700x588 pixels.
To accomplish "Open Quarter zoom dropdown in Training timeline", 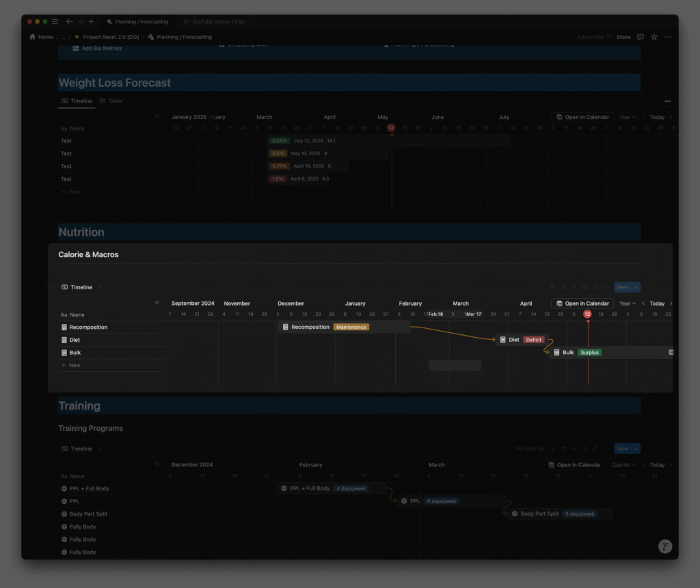I will (x=623, y=465).
